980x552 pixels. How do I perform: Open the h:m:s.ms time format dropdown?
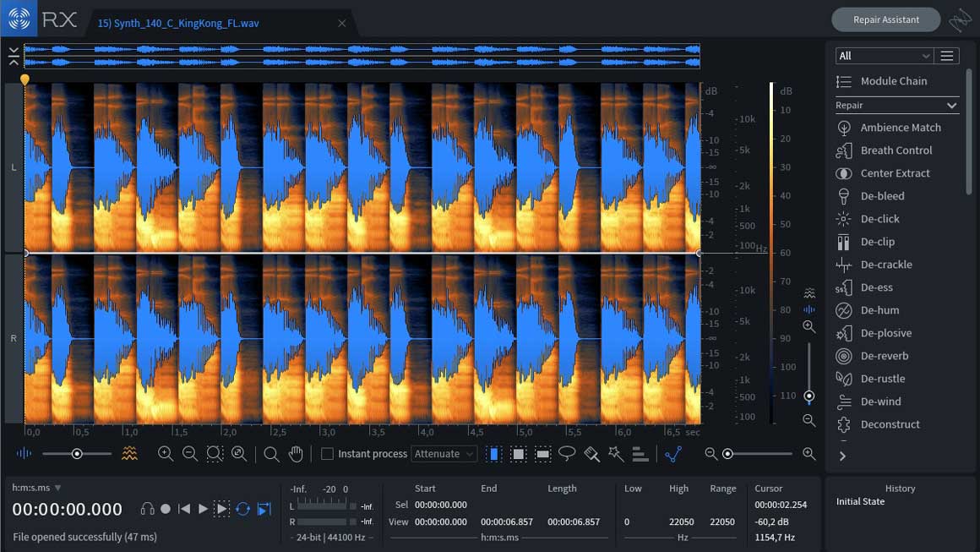point(36,488)
